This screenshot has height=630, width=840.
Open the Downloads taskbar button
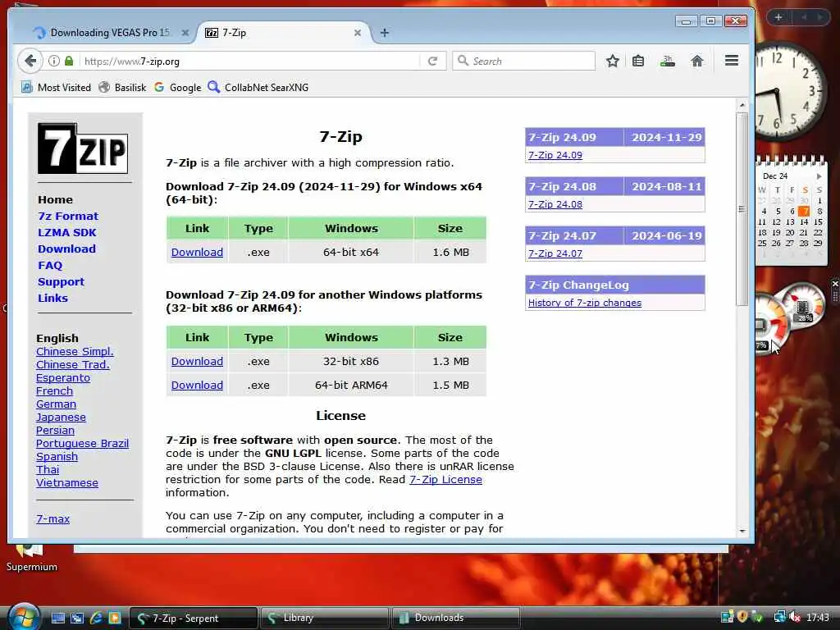pos(455,618)
